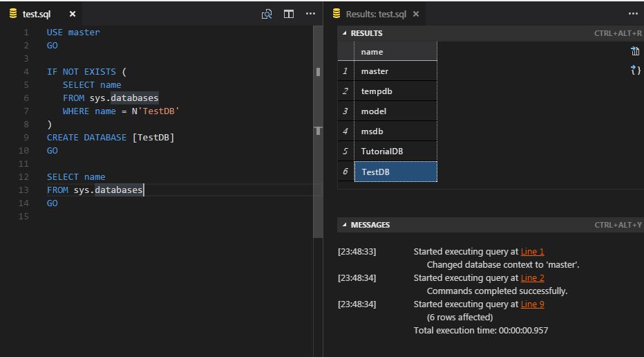
Task: Click the save results as CSV icon
Action: tap(635, 51)
